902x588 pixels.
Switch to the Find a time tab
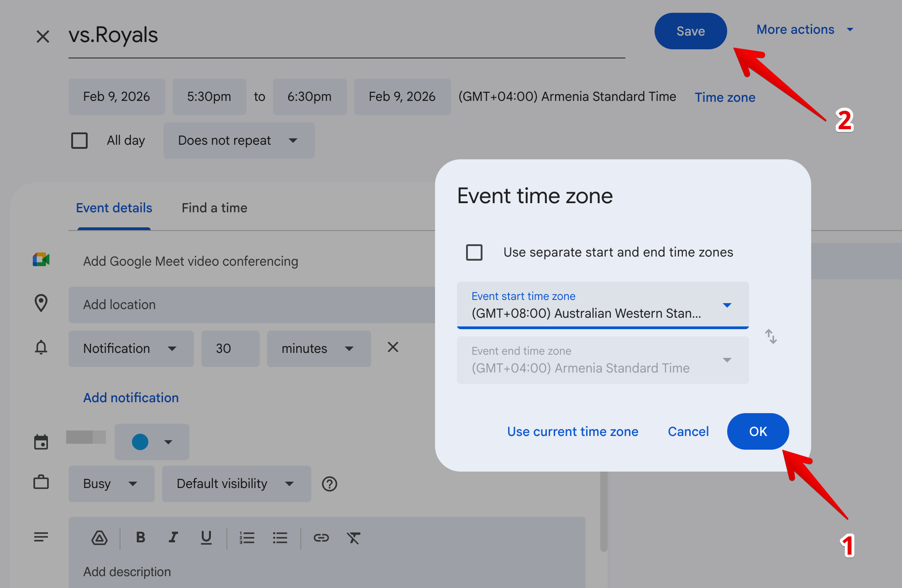point(214,208)
